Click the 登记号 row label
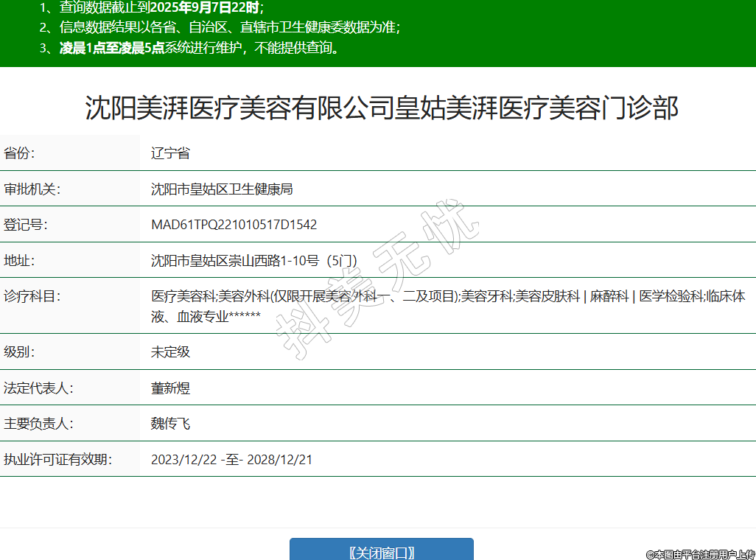 (x=26, y=225)
